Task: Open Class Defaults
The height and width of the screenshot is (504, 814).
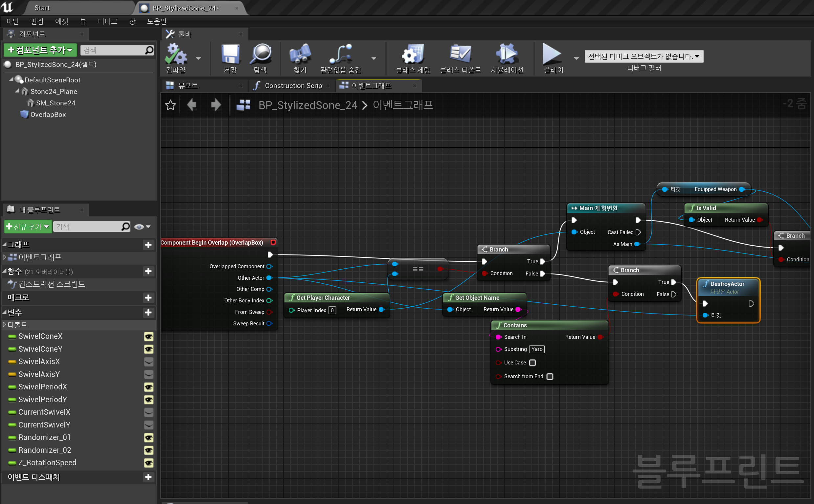Action: tap(460, 57)
